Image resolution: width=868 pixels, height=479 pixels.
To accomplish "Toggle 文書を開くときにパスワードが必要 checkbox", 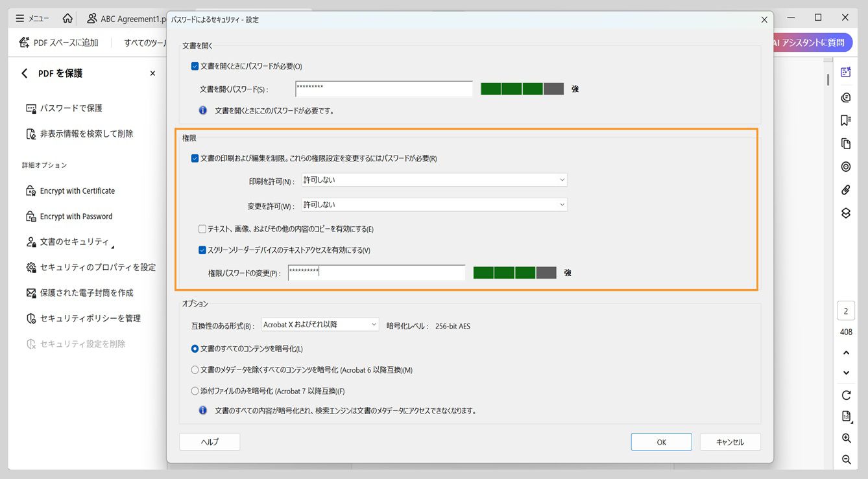I will pos(195,66).
